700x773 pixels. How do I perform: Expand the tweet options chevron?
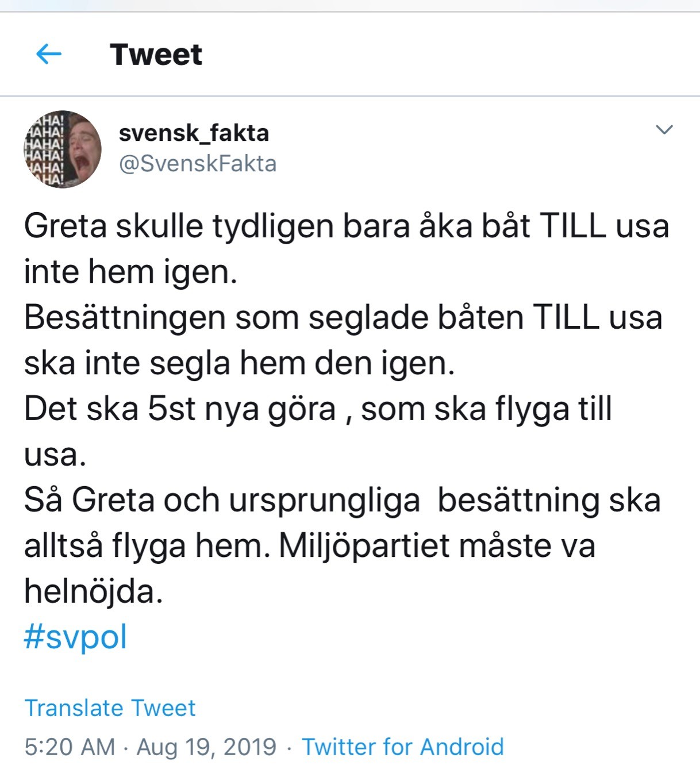click(664, 130)
